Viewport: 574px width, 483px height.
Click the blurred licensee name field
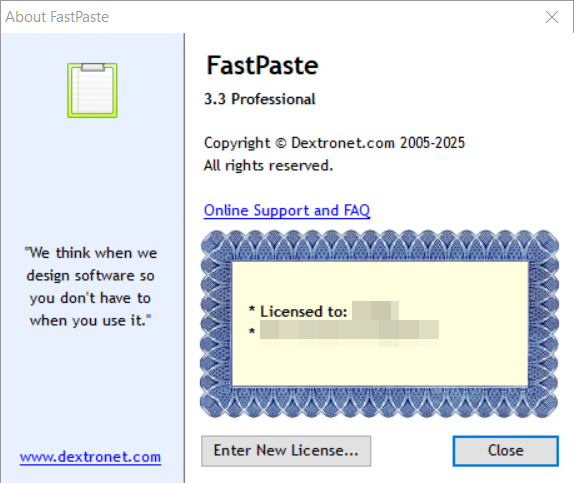coord(376,311)
